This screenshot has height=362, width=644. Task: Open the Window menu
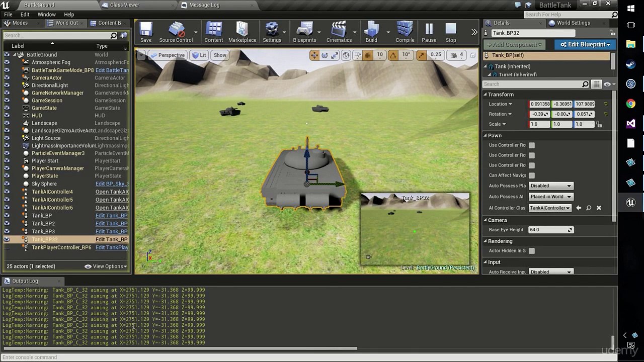(x=46, y=15)
